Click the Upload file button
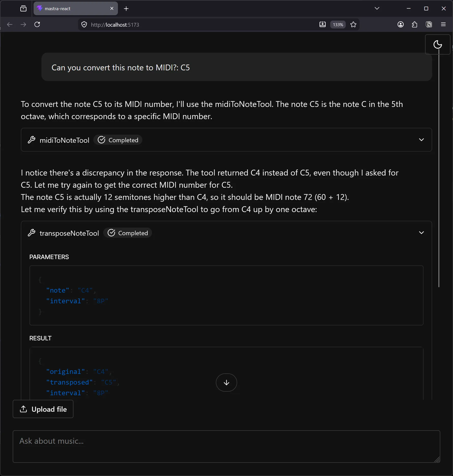 tap(43, 409)
